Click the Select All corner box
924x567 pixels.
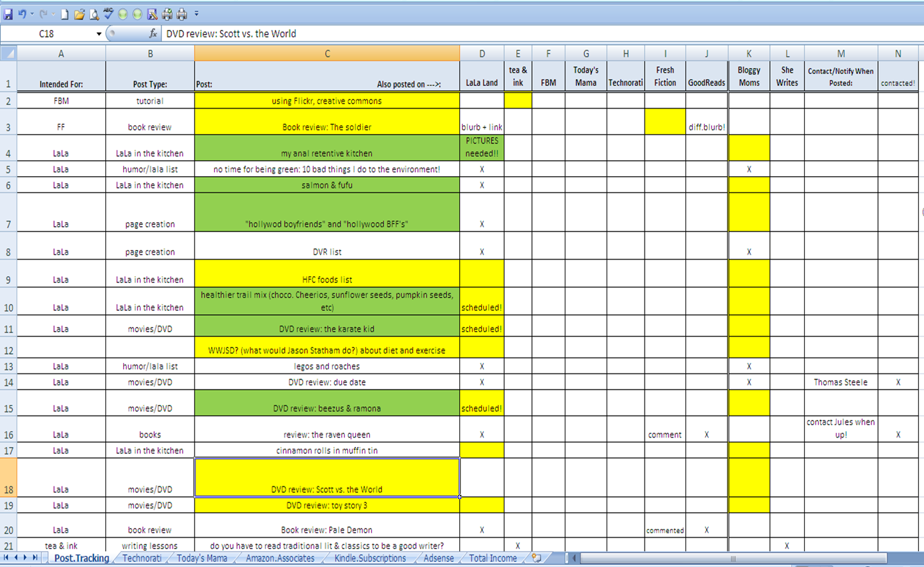pos(8,53)
